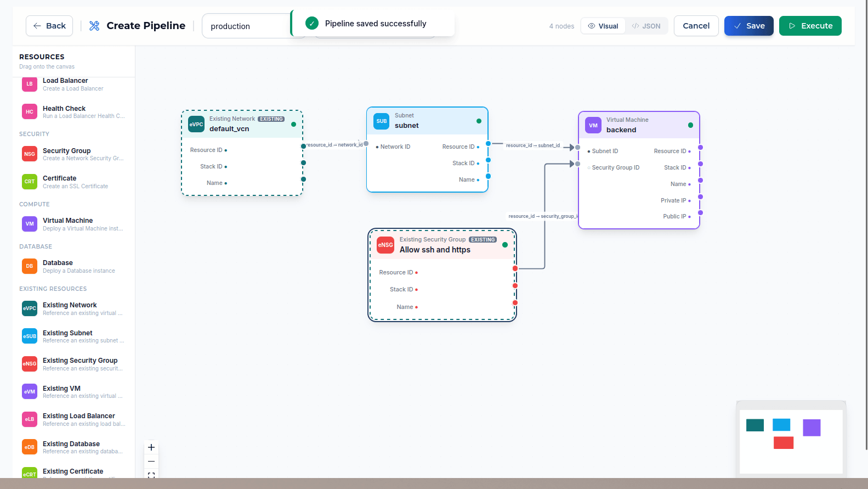Image resolution: width=868 pixels, height=489 pixels.
Task: Click the Create Pipeline tools icon
Action: point(94,26)
